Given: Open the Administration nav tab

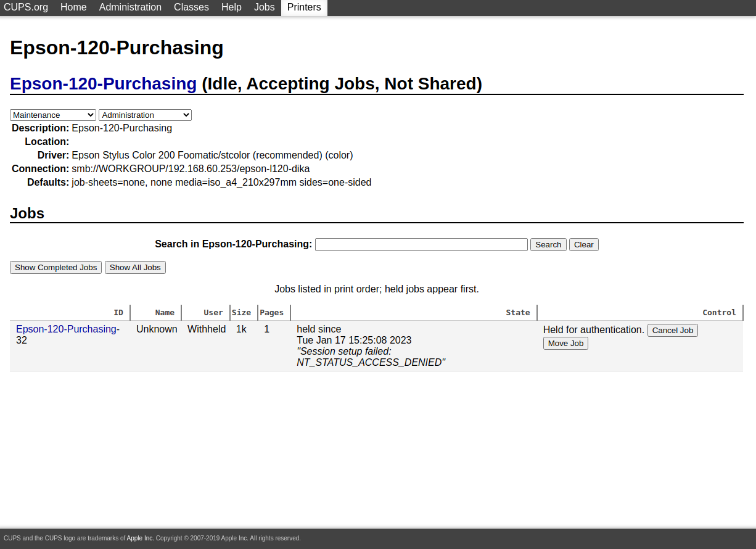Looking at the screenshot, I should click(130, 7).
